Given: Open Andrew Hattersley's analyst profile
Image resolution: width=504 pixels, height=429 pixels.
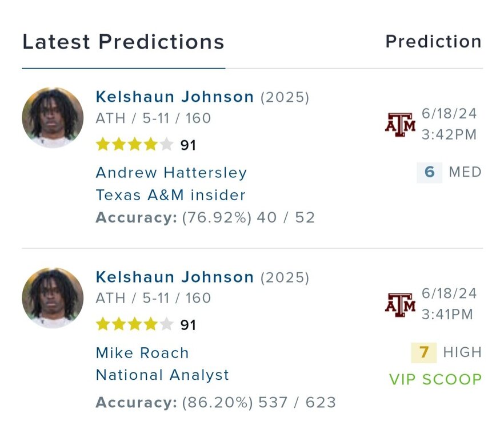Looking at the screenshot, I should 171,173.
